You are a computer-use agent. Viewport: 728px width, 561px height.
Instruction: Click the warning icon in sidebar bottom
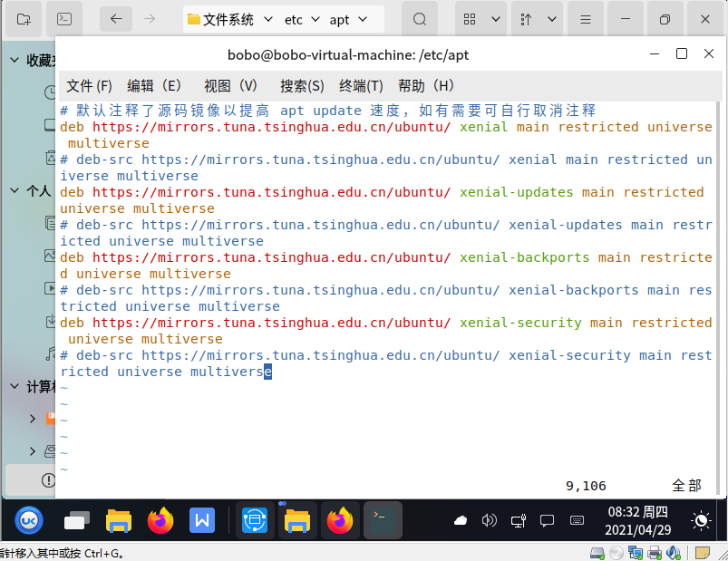pos(48,479)
